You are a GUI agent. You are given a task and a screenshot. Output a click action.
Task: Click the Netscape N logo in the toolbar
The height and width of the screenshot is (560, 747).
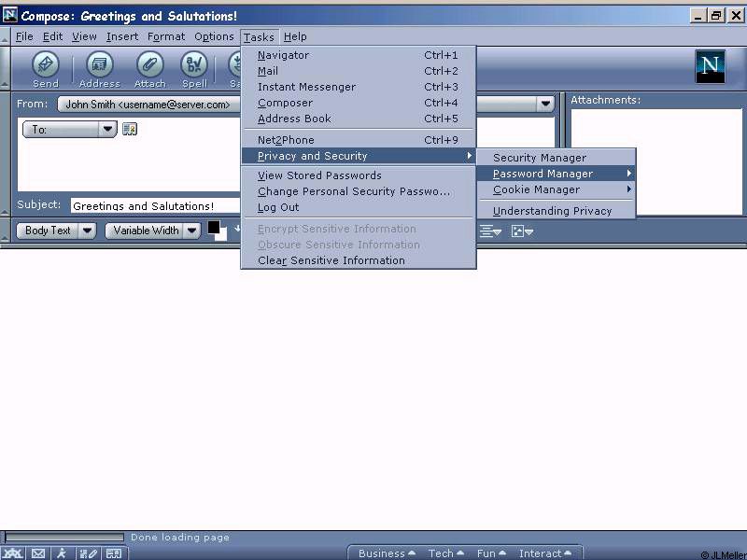710,66
